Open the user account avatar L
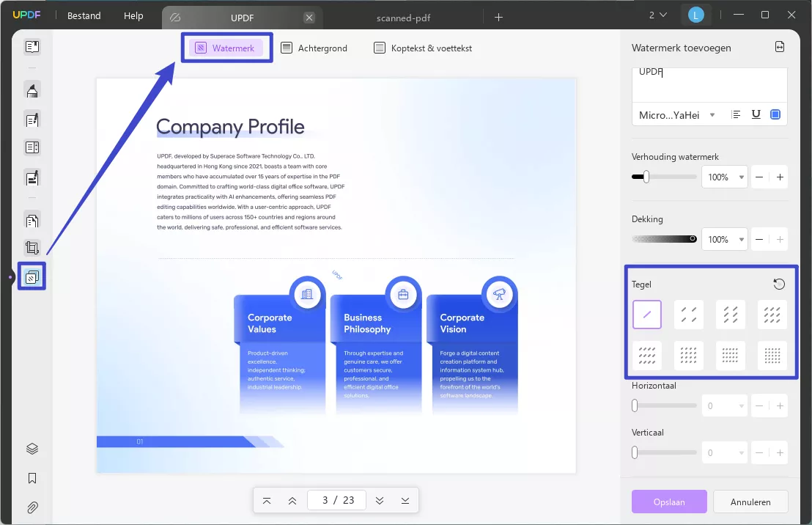Viewport: 812px width, 525px height. [696, 15]
